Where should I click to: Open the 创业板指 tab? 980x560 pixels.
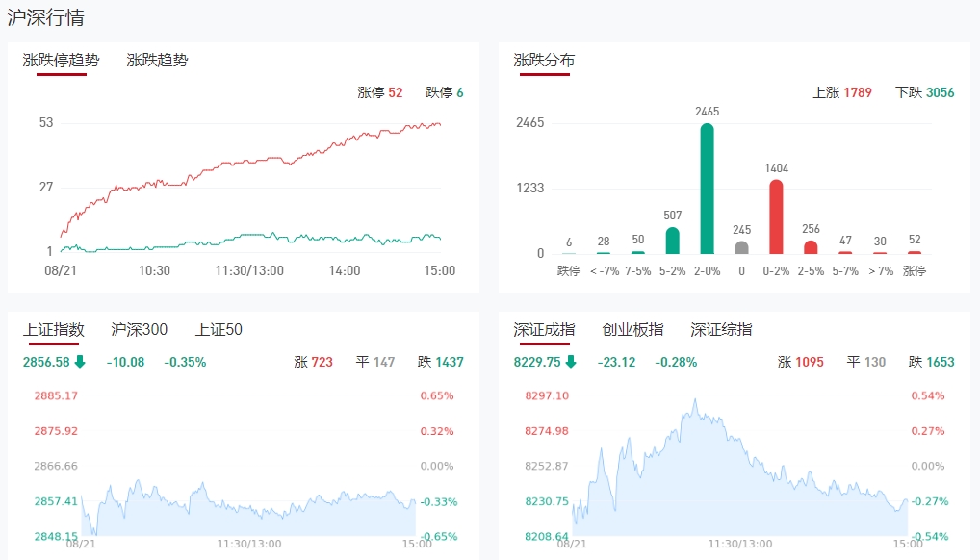[632, 330]
